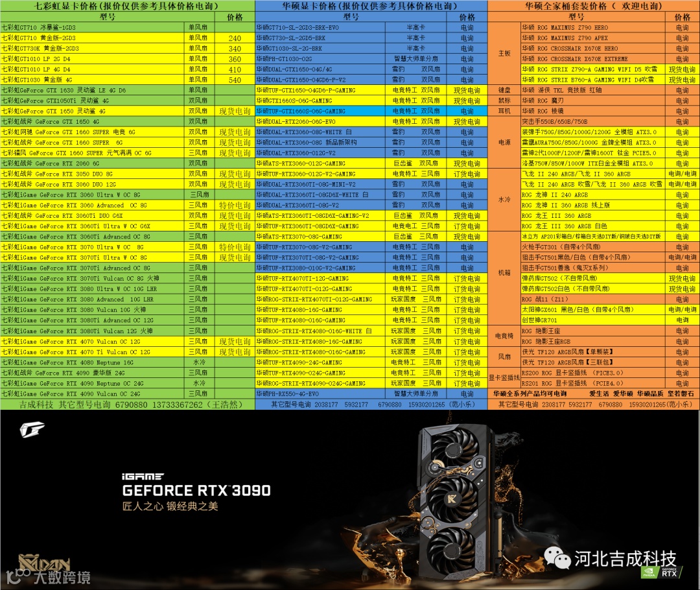Select the 华硕TUF-RTX4090-24G-GAMING cell
This screenshot has width=700, height=590.
pyautogui.click(x=320, y=362)
